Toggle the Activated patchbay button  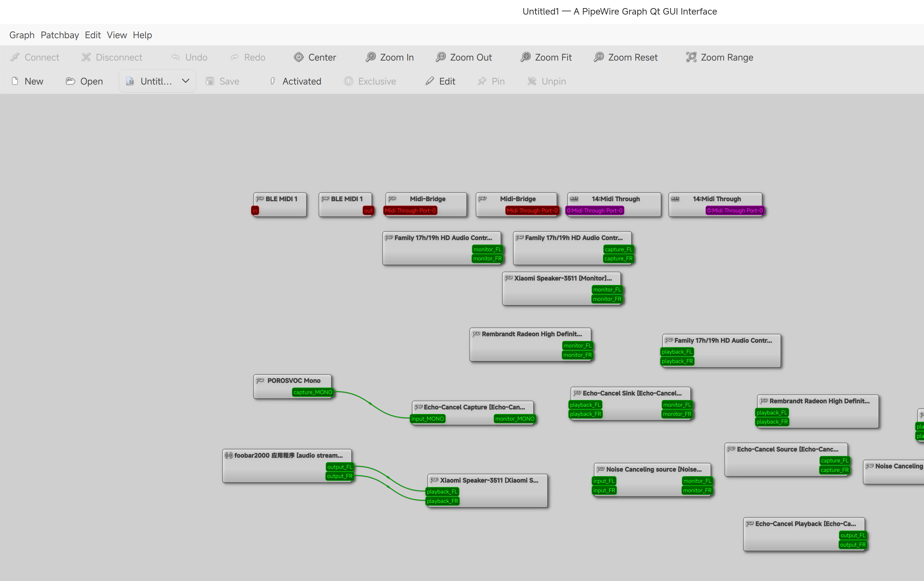295,81
